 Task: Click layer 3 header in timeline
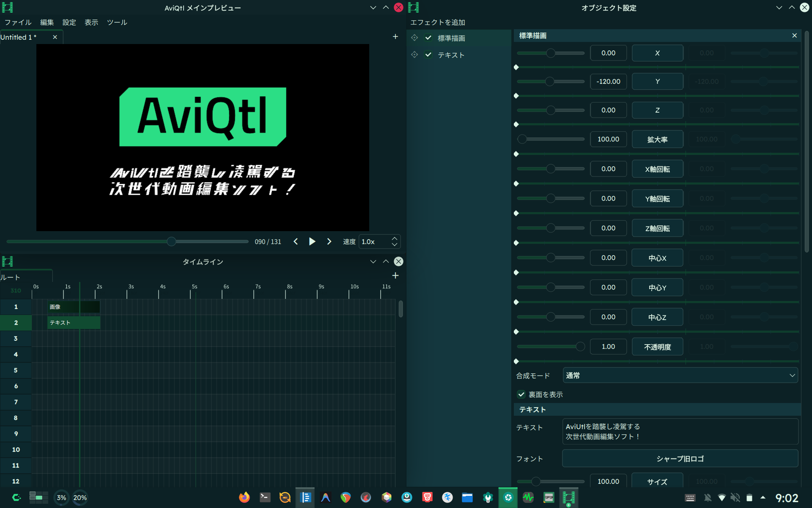tap(16, 339)
